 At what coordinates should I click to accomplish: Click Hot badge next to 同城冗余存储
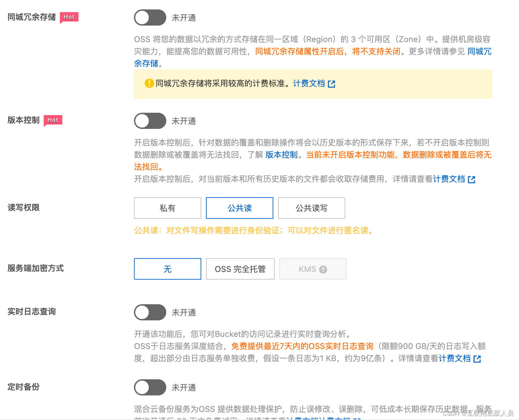click(x=69, y=17)
